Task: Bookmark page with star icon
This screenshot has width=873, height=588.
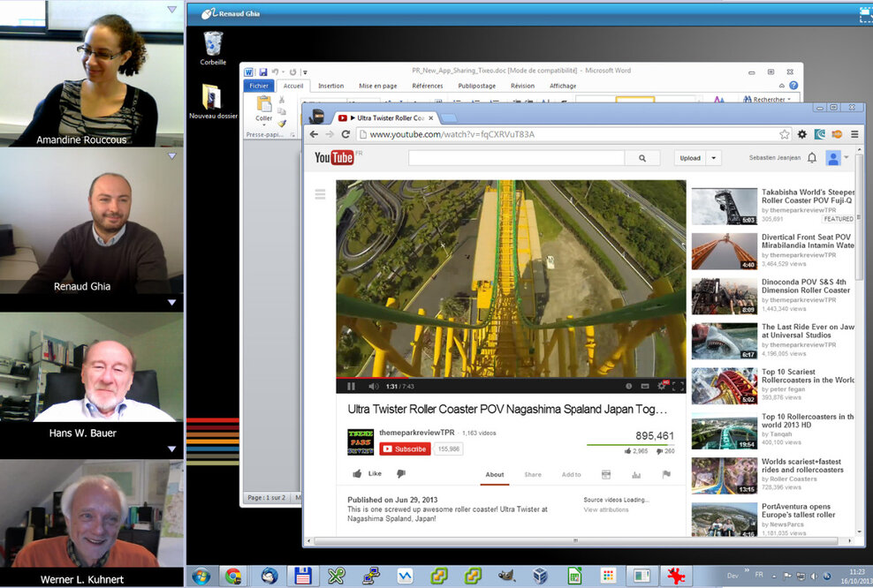Action: pos(784,134)
